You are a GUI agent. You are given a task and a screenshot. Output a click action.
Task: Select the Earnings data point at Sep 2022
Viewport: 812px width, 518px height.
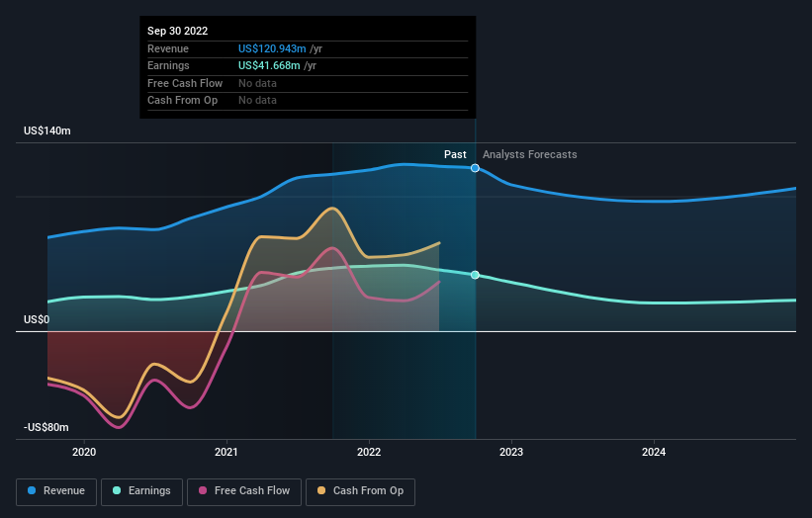[x=475, y=275]
